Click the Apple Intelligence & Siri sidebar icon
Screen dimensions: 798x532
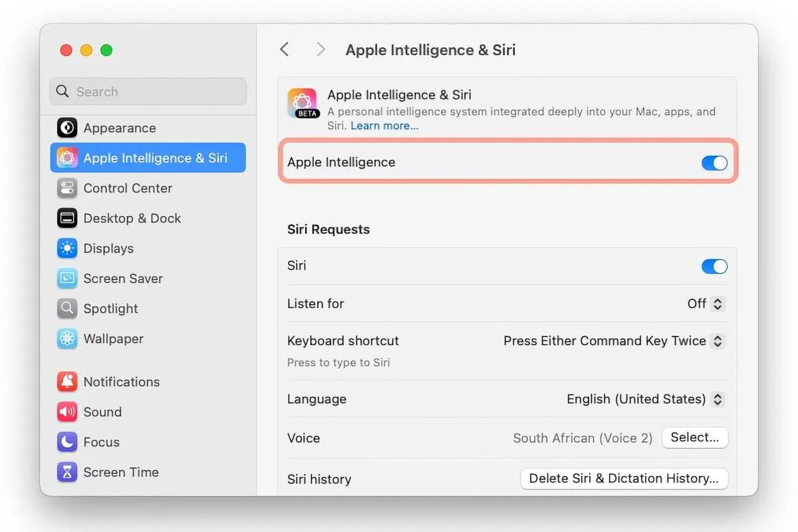[x=67, y=158]
